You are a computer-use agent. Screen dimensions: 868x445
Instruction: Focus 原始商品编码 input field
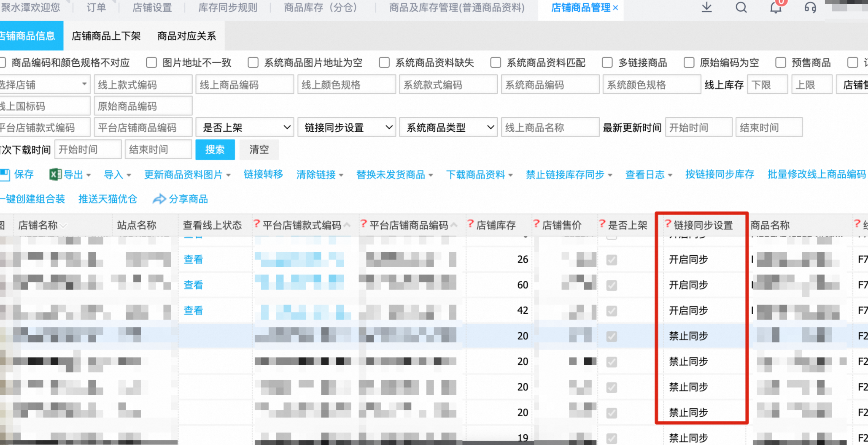click(x=143, y=106)
